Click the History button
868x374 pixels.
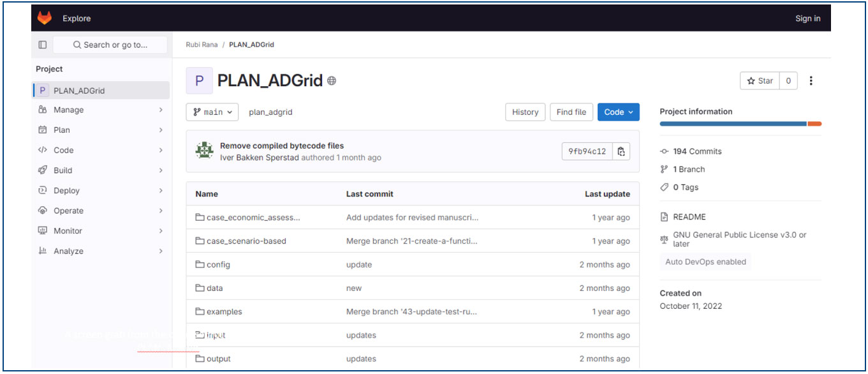525,112
